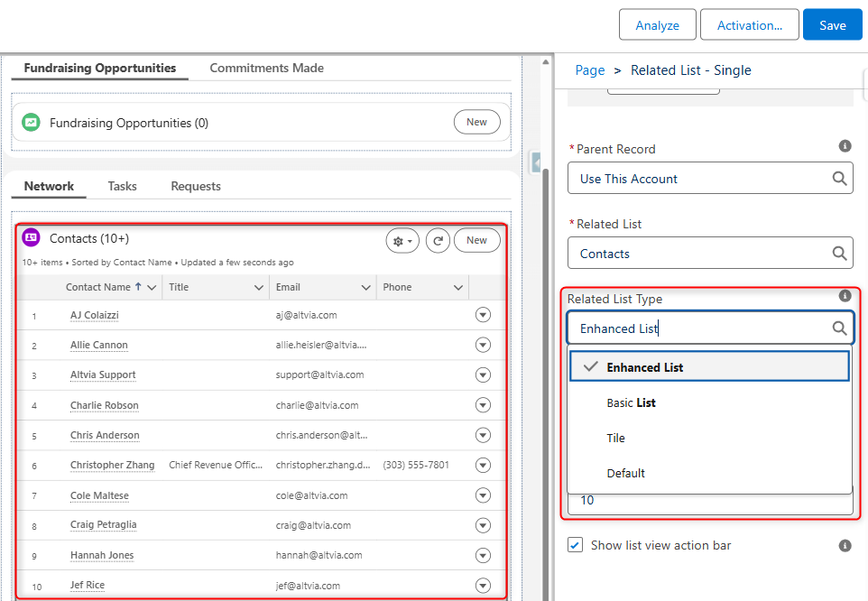Click info icon for Show list view action bar
This screenshot has width=868, height=601.
coord(845,546)
